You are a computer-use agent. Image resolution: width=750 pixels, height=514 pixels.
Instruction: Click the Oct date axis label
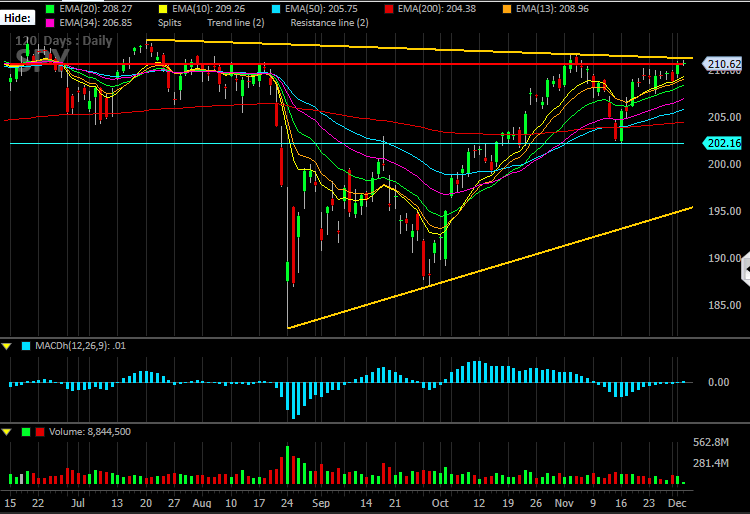point(440,503)
